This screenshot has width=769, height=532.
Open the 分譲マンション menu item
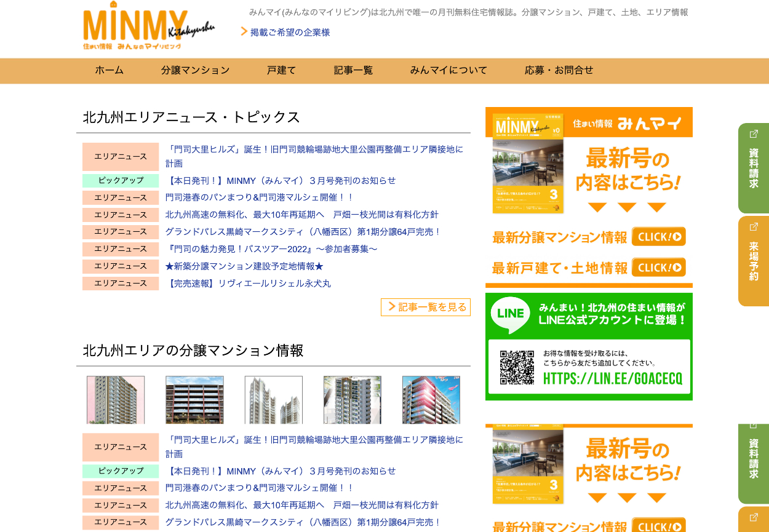click(x=196, y=70)
